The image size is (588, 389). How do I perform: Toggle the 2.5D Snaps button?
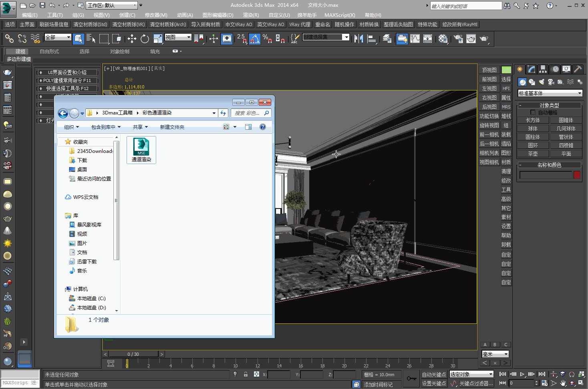(242, 38)
